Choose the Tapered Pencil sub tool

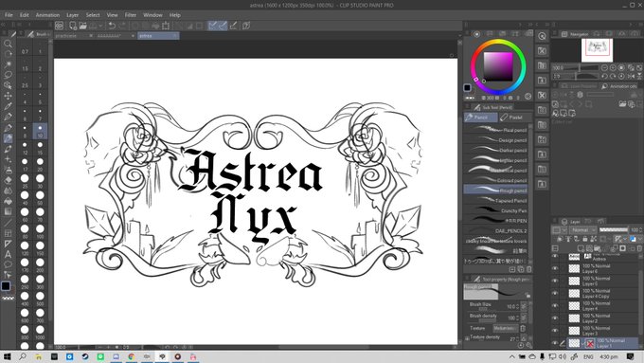coord(495,201)
